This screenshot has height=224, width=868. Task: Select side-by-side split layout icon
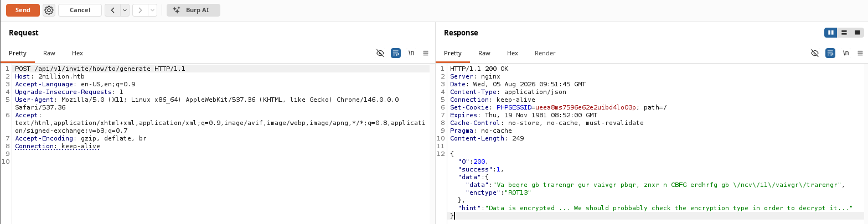(831, 33)
